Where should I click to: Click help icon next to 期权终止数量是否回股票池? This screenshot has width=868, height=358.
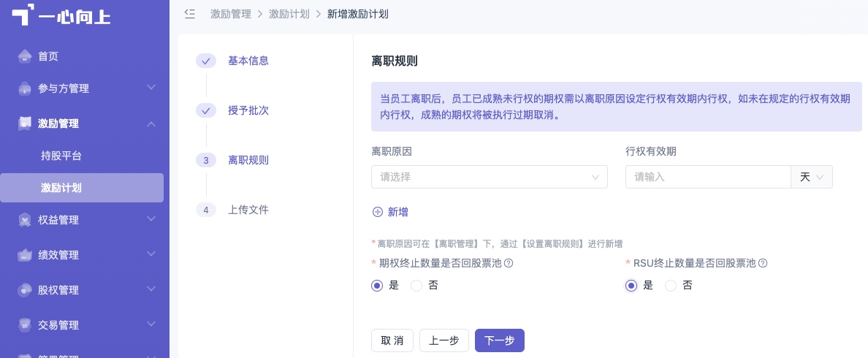coord(509,263)
